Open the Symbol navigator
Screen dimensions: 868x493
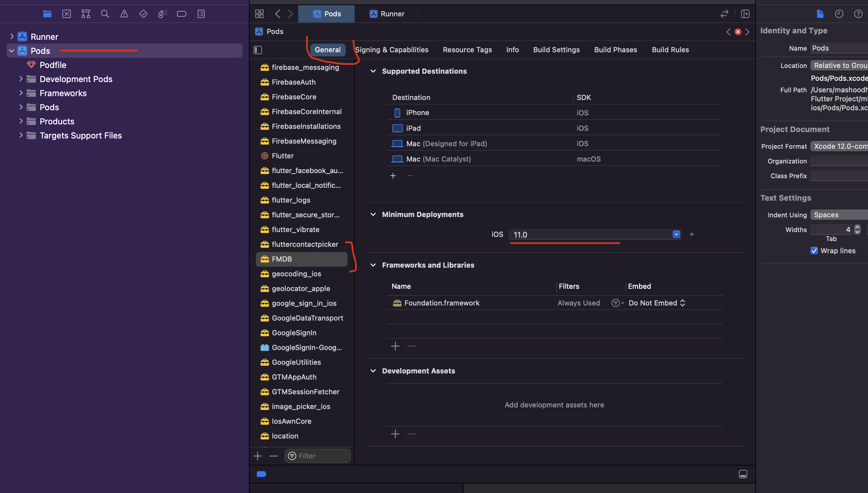[86, 14]
